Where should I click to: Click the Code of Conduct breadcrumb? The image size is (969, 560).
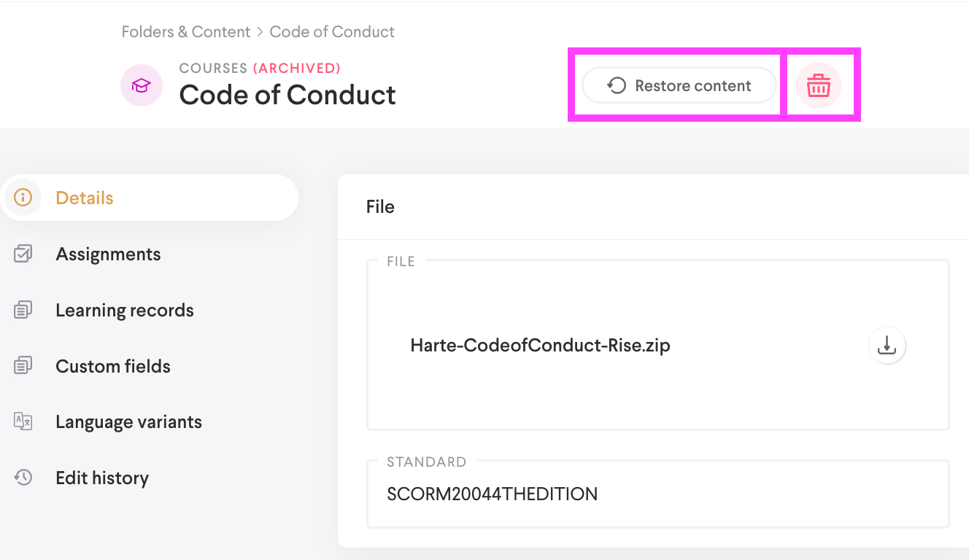(332, 32)
